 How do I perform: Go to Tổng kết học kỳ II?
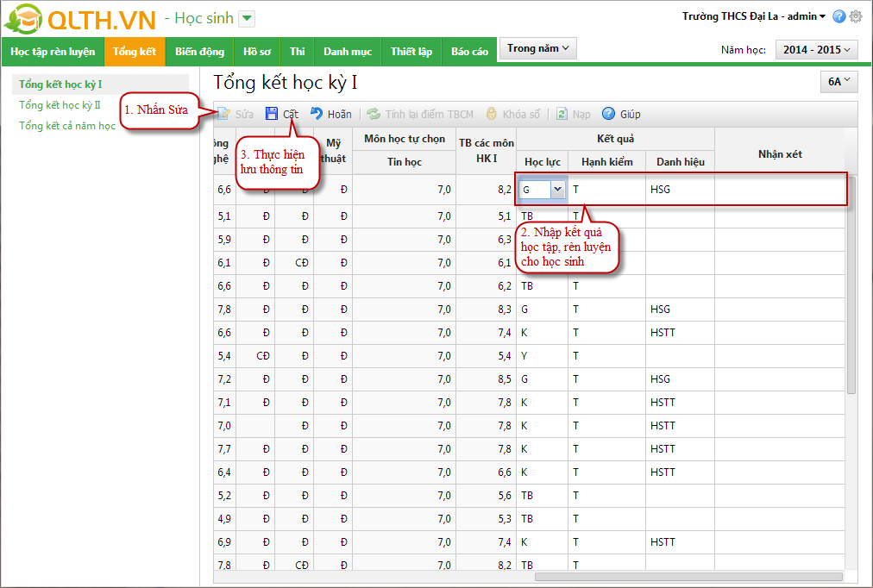tap(60, 105)
